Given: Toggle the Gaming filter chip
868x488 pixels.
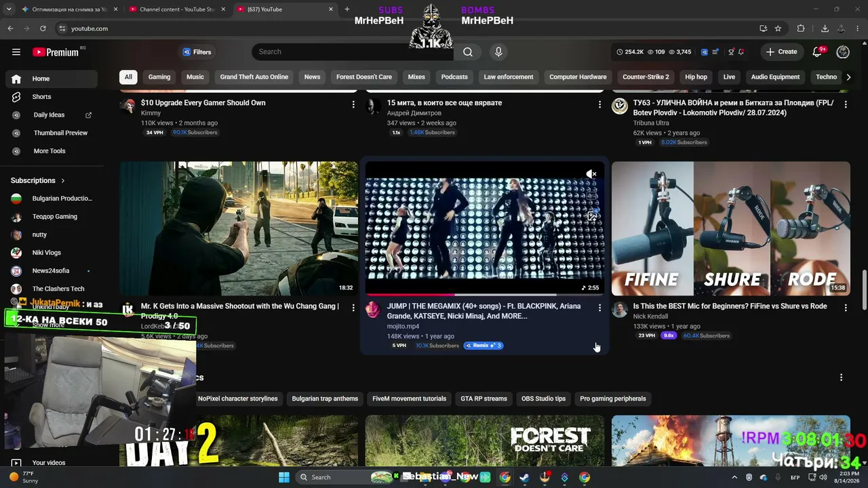Looking at the screenshot, I should click(x=159, y=77).
